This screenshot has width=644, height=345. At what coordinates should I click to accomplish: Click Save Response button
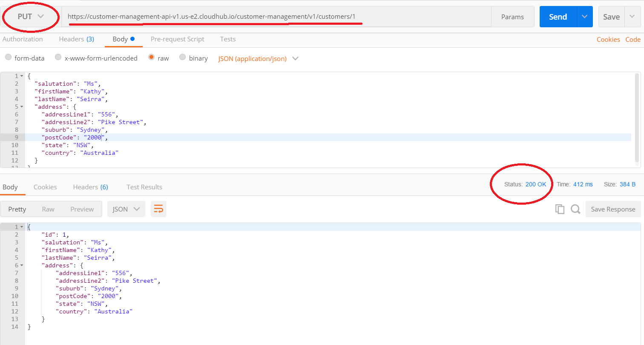coord(613,209)
